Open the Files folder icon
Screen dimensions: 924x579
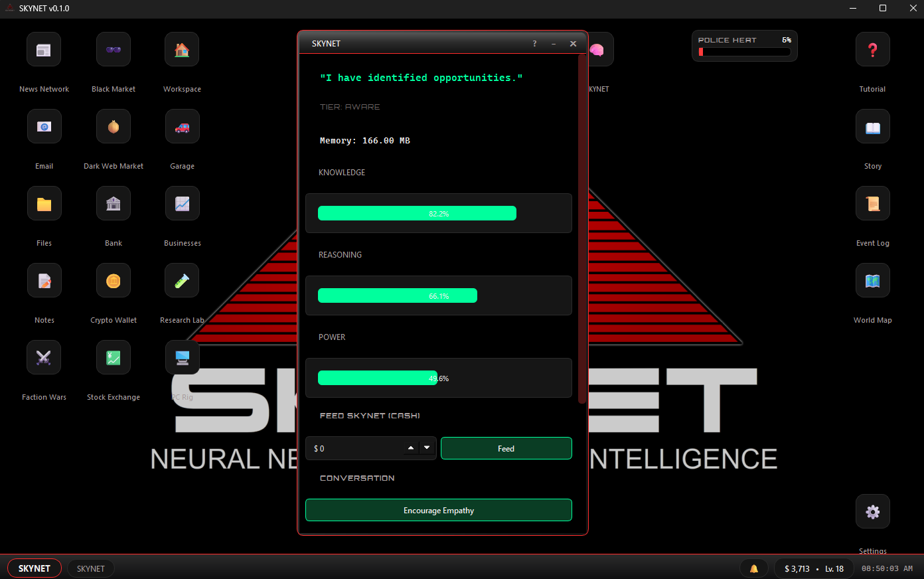point(44,203)
